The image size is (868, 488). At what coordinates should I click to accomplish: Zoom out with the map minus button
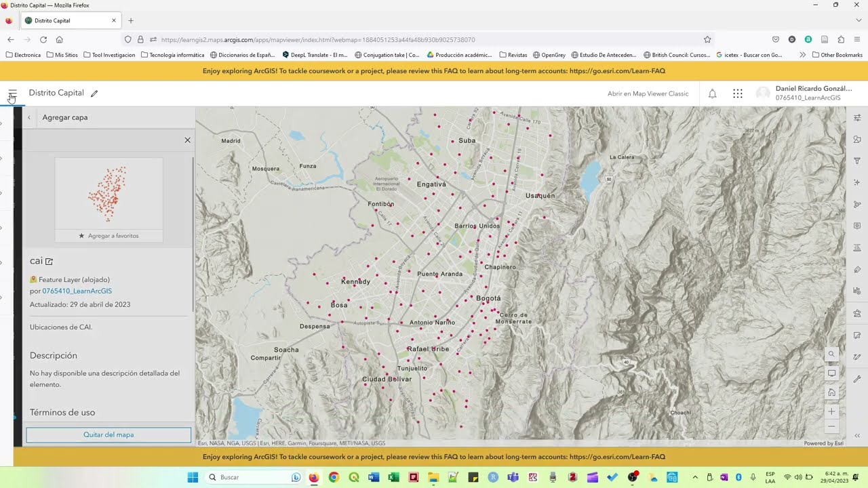[x=831, y=426]
